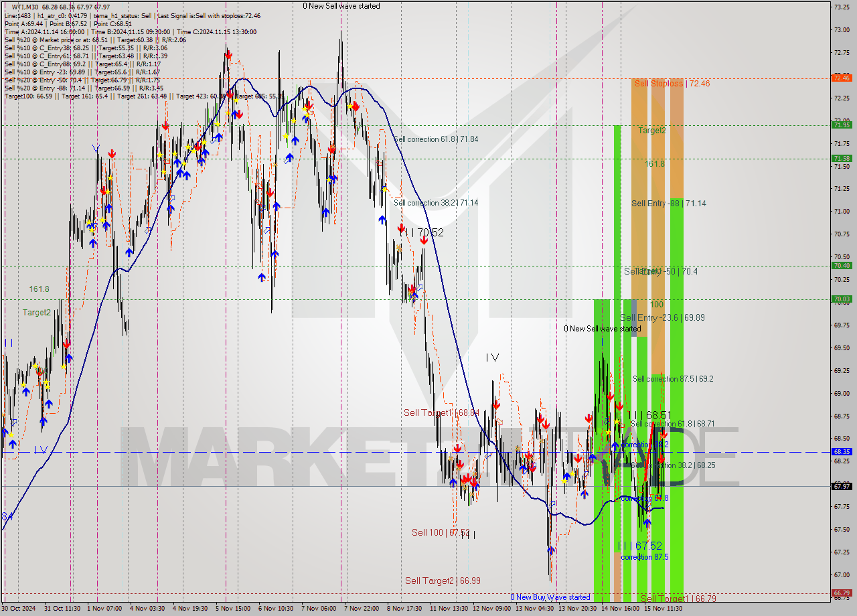
Task: Click 'Sell correction 38.2 | 68.25' label
Action: click(672, 465)
